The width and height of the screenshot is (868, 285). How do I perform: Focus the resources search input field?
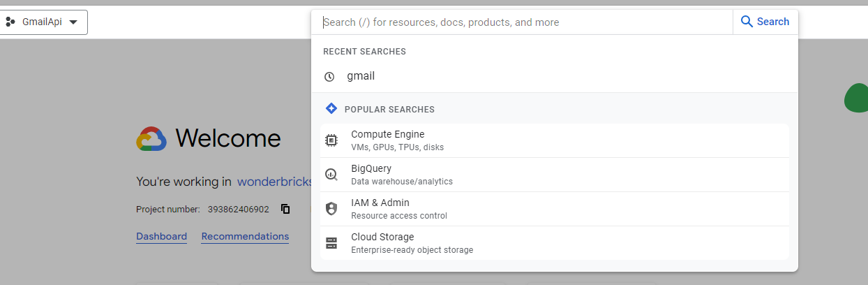pyautogui.click(x=523, y=22)
